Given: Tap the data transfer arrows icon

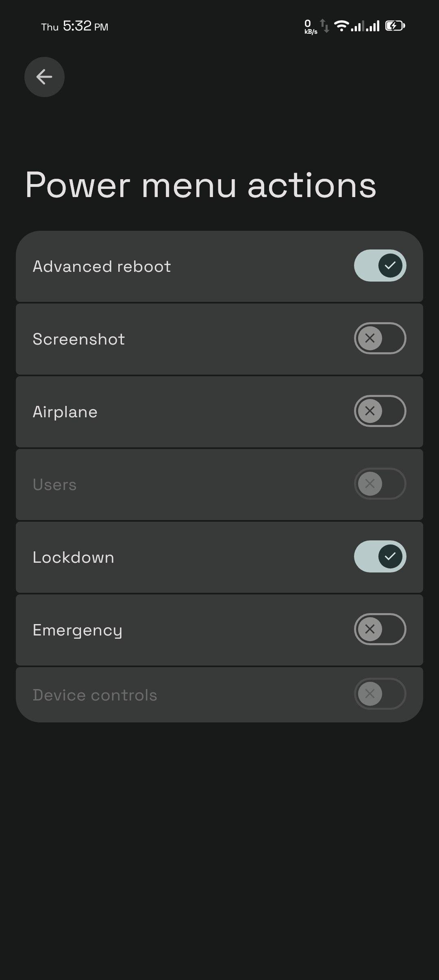Looking at the screenshot, I should 324,26.
